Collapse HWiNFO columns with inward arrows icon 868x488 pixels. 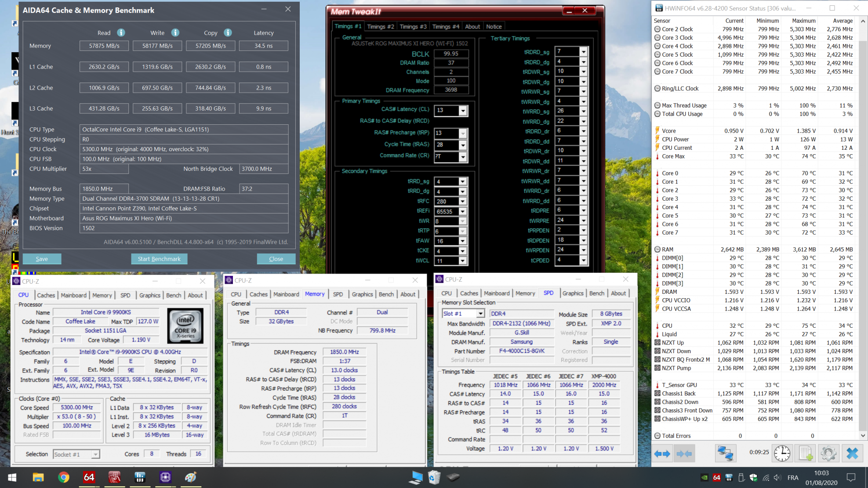tap(684, 454)
